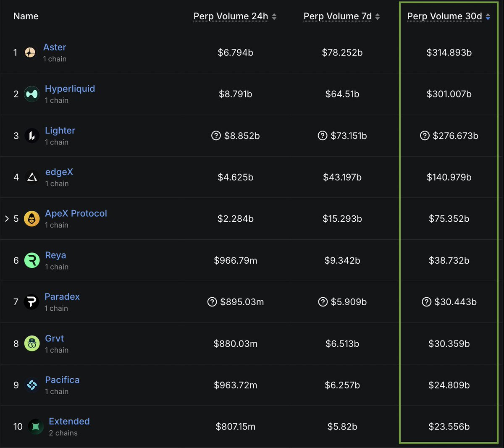The height and width of the screenshot is (448, 504).
Task: Click Reya's 30d volume $38.732b
Action: (x=449, y=260)
